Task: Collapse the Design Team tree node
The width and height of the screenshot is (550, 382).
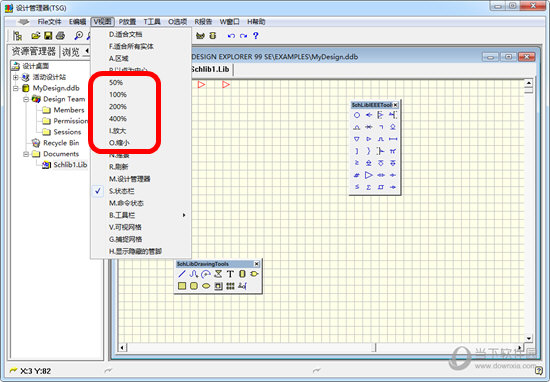Action: [x=26, y=99]
